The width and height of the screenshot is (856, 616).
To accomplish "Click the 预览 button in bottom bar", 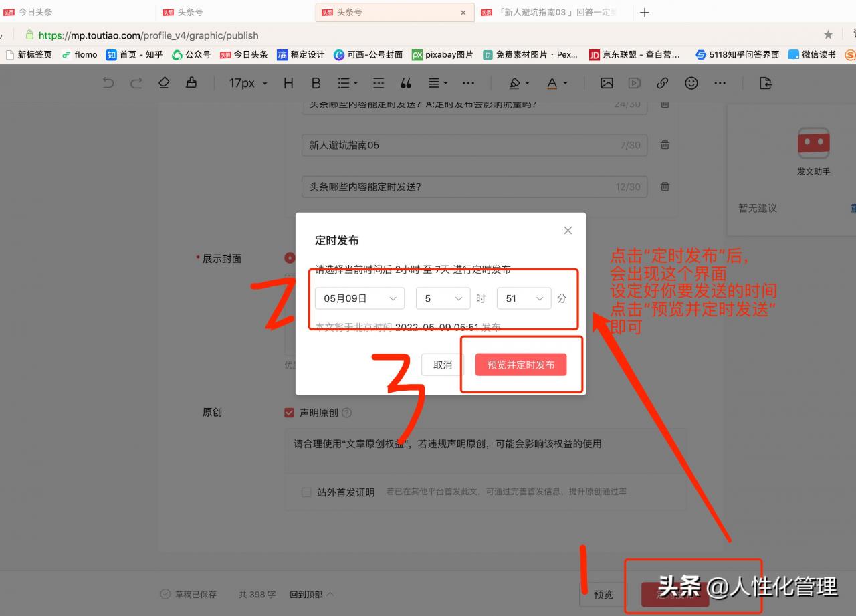I will (x=603, y=595).
